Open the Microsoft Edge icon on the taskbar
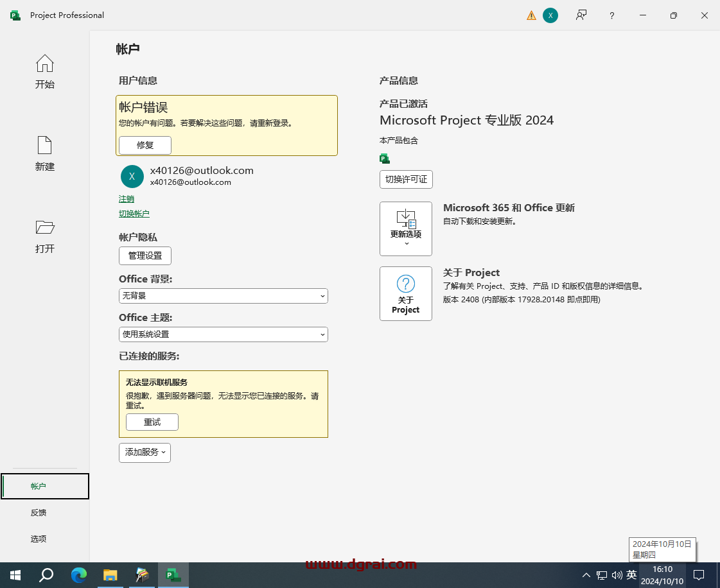720x588 pixels. [x=78, y=575]
